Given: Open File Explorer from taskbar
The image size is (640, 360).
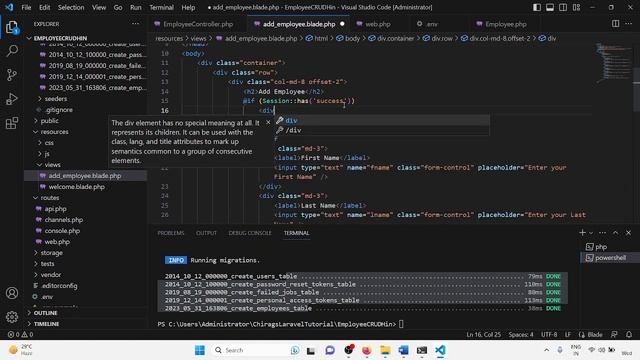Looking at the screenshot, I should pos(385,350).
